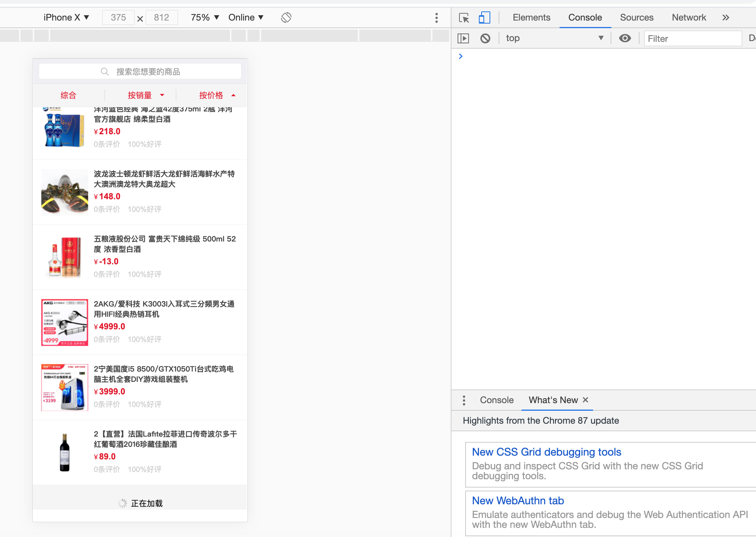Click the AKG earphones product thumbnail
This screenshot has width=756, height=537.
pos(64,323)
